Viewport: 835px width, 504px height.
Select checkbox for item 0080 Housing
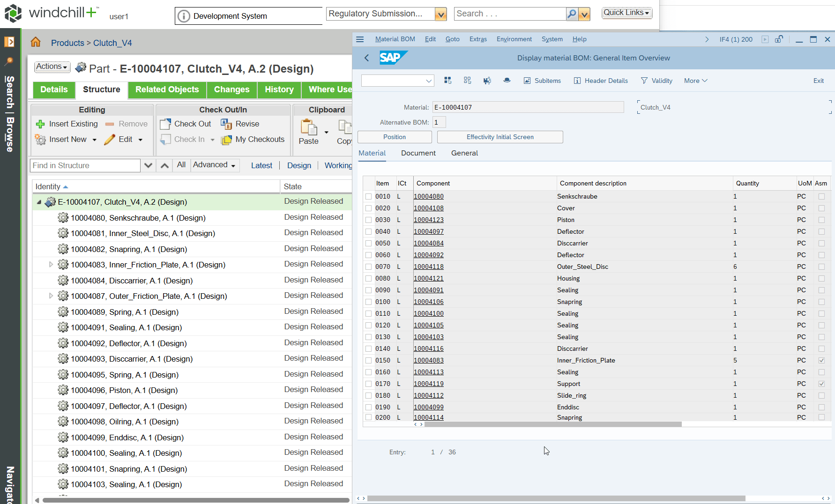368,279
